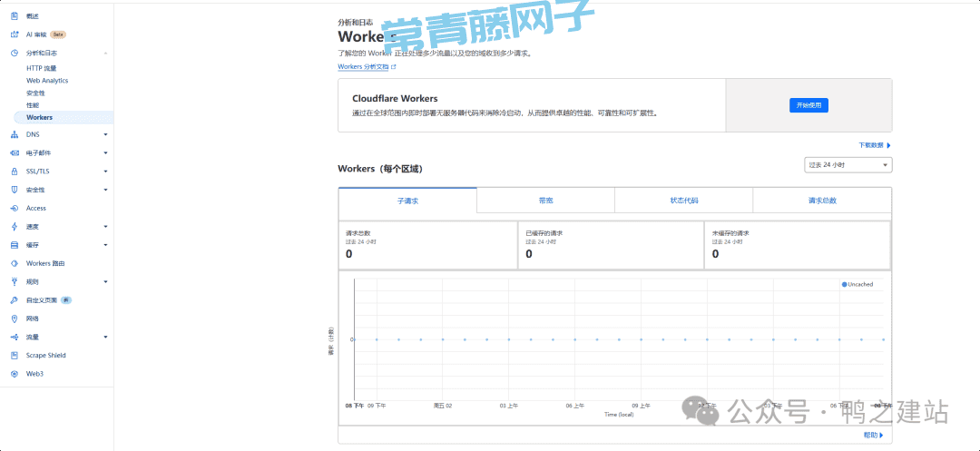980x451 pixels.
Task: Click the Web3 sidebar icon
Action: point(15,374)
